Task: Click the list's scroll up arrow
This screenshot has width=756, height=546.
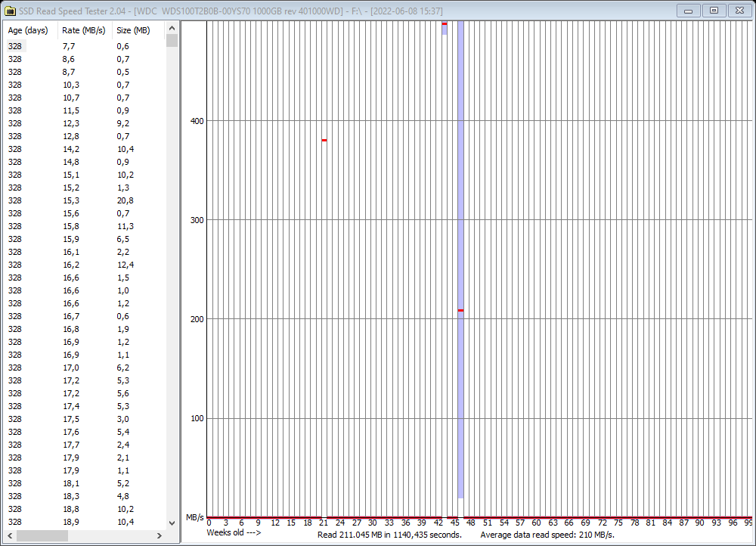Action: (x=172, y=28)
